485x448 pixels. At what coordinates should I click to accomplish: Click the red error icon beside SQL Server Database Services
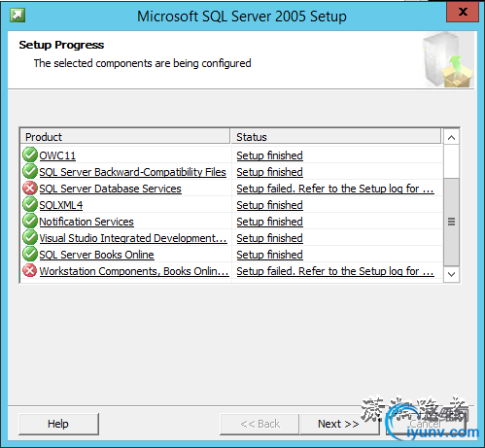point(30,188)
